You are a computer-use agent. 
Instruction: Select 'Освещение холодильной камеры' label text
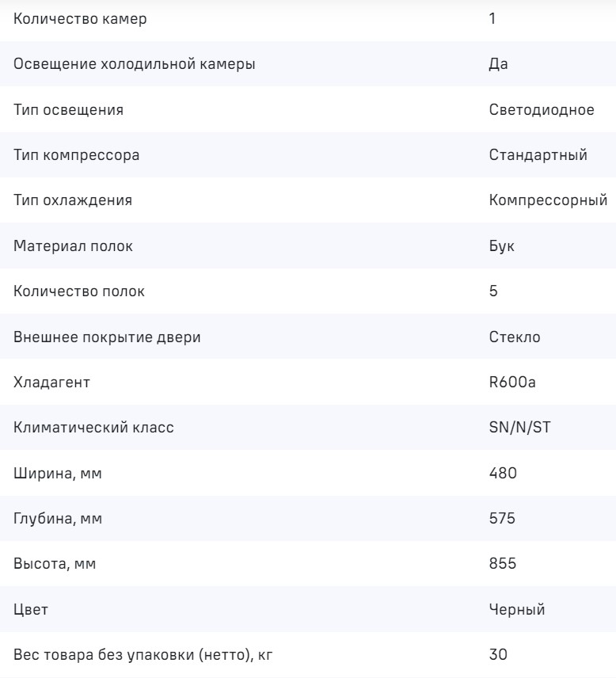[135, 64]
